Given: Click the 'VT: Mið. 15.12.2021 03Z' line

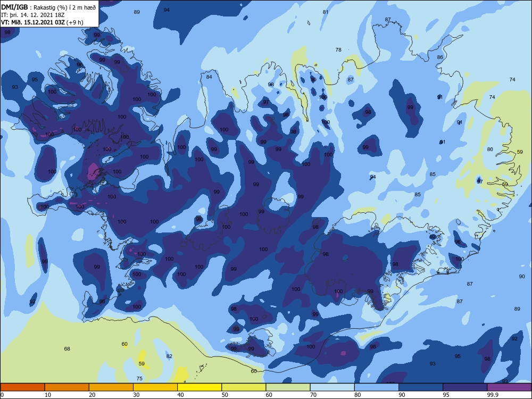Looking at the screenshot, I should point(33,22).
